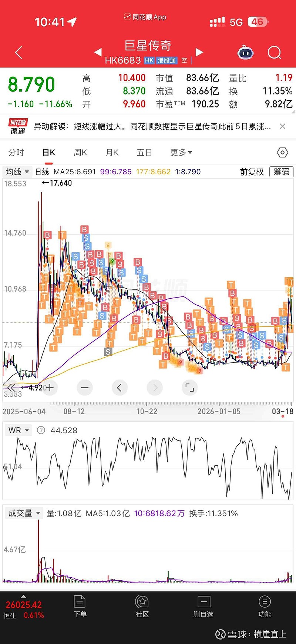The width and height of the screenshot is (296, 644).
Task: Zoom in the K-line chart with plus
Action: point(50,388)
